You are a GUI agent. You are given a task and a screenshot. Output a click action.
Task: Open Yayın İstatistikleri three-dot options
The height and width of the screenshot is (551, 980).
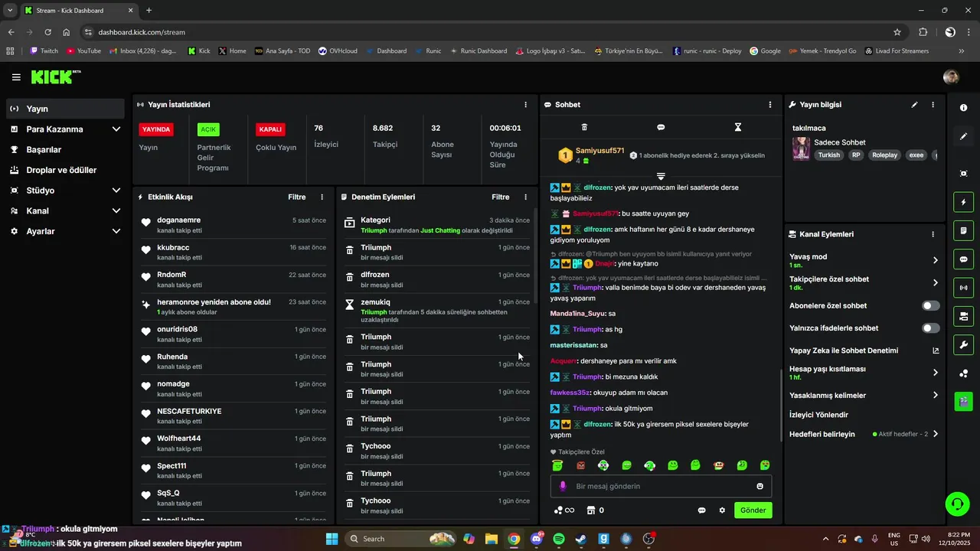tap(525, 105)
